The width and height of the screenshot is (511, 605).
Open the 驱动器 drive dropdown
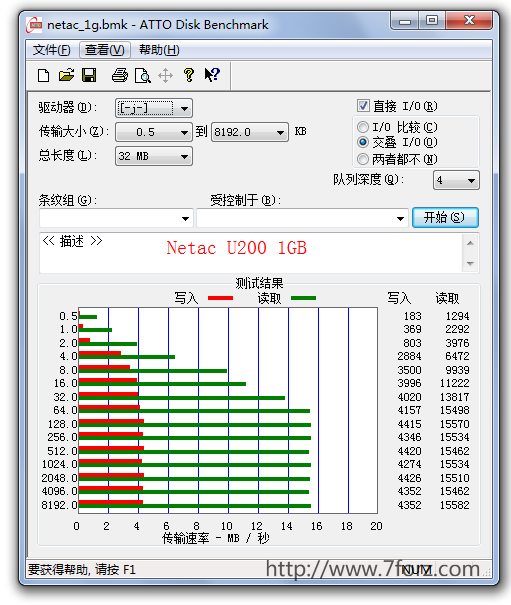coord(154,108)
